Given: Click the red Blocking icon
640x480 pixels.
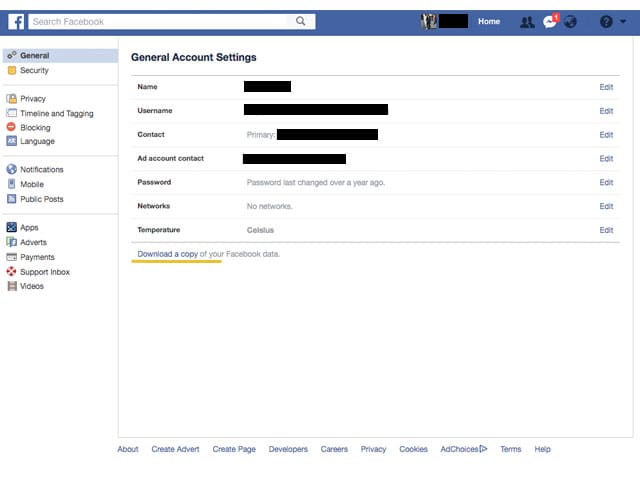Looking at the screenshot, I should (11, 127).
